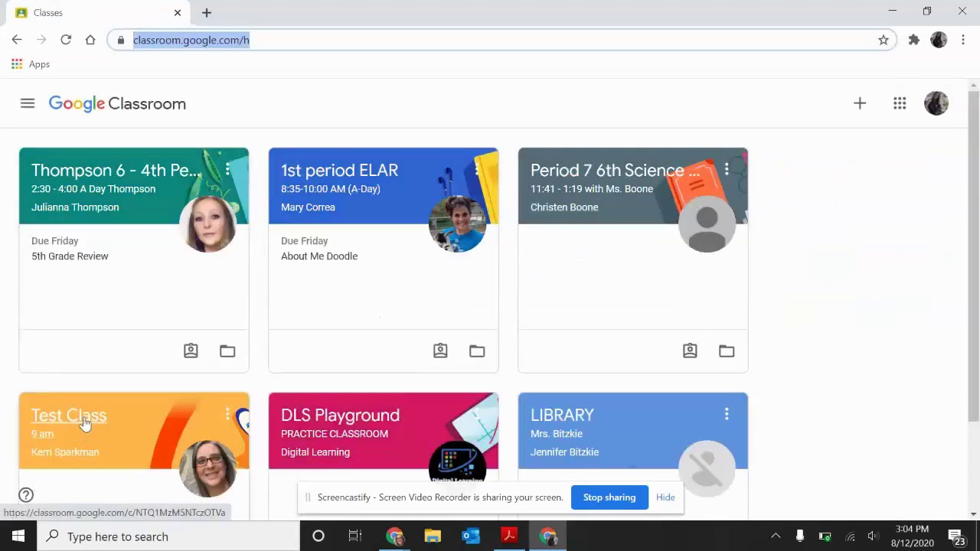Image resolution: width=980 pixels, height=551 pixels.
Task: Mute the speaker icon in system tray
Action: coord(873,536)
